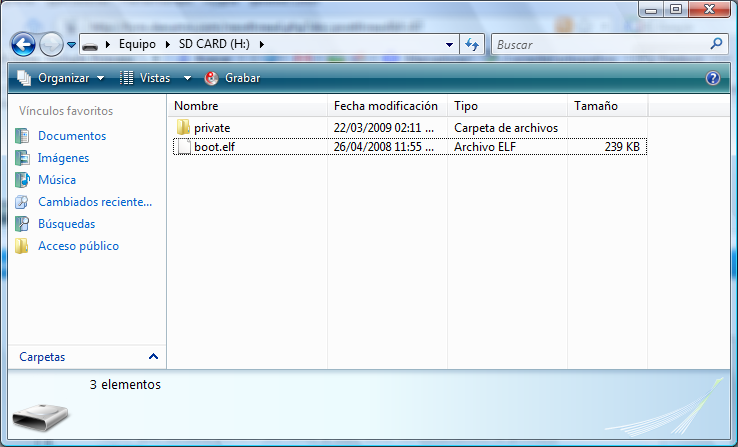Viewport: 738px width, 447px height.
Task: Click the search magnifier icon
Action: tap(715, 45)
